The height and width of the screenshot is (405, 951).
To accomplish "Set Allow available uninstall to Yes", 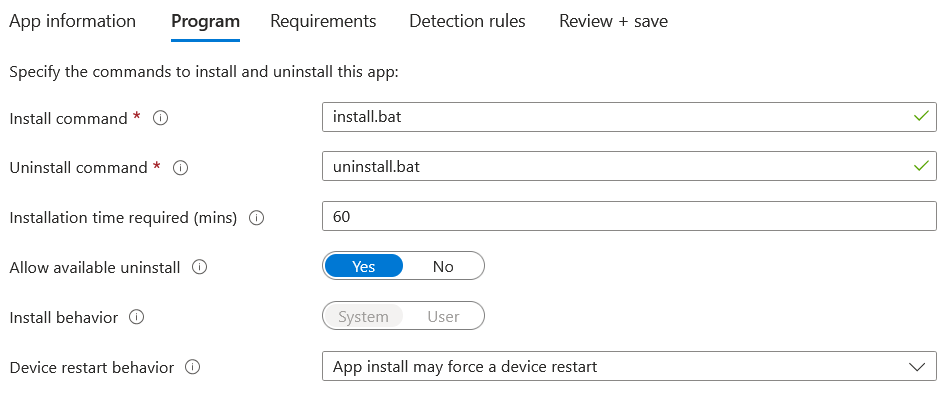I will tap(364, 266).
